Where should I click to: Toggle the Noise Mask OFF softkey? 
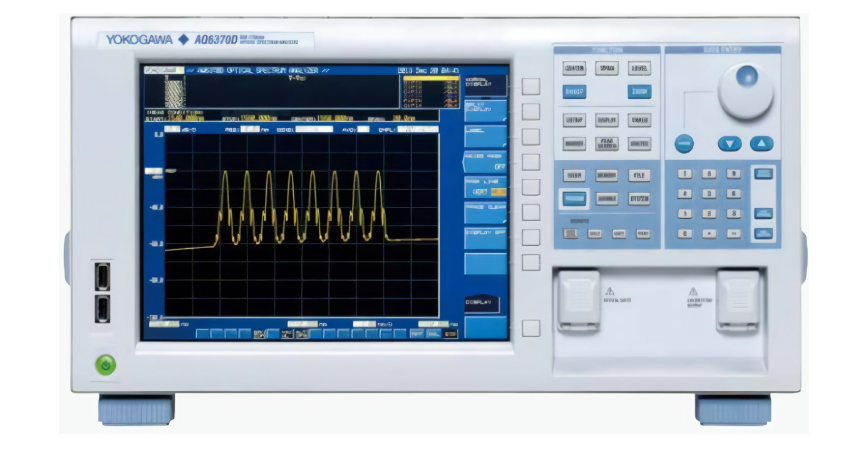tap(486, 161)
